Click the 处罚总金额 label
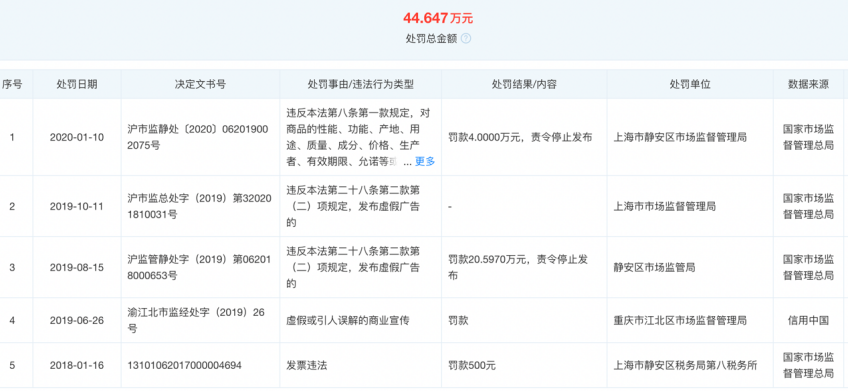The height and width of the screenshot is (391, 848). (432, 38)
